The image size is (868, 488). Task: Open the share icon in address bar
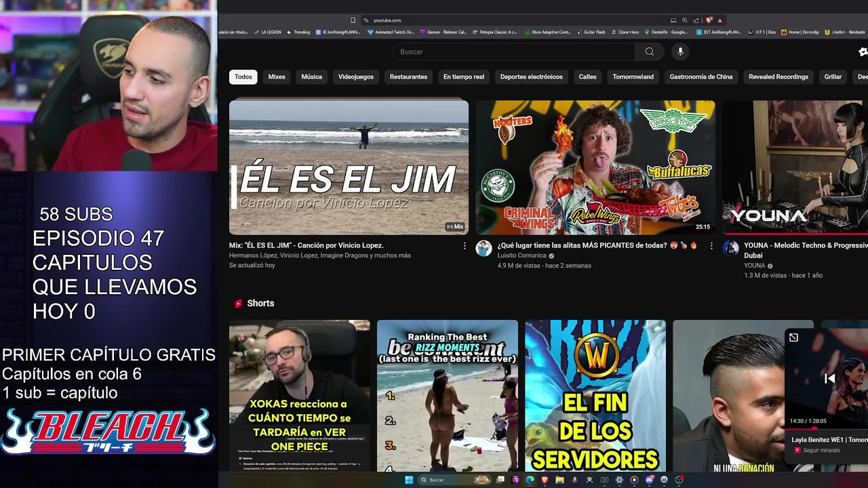696,20
